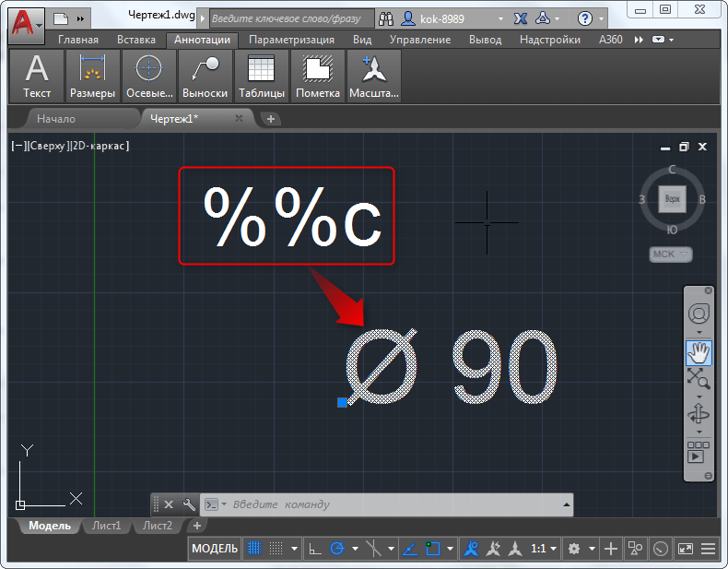
Task: Click the workspace switching gear icon
Action: pyautogui.click(x=574, y=549)
